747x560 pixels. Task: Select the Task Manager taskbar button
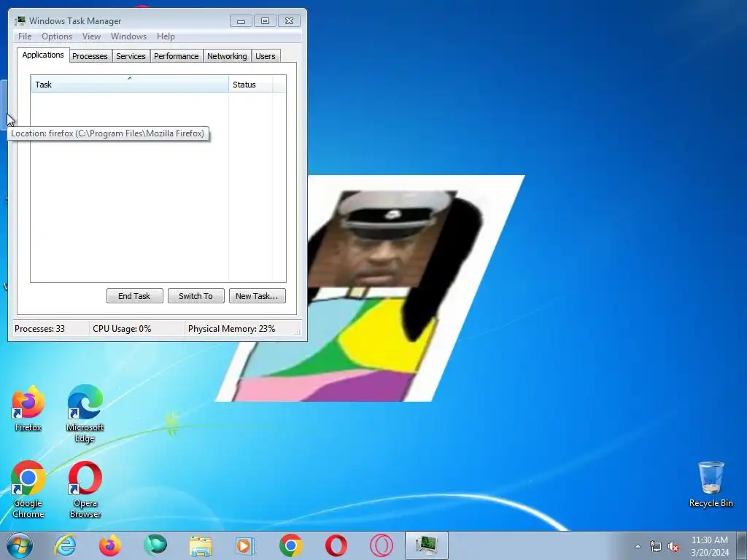[x=426, y=545]
